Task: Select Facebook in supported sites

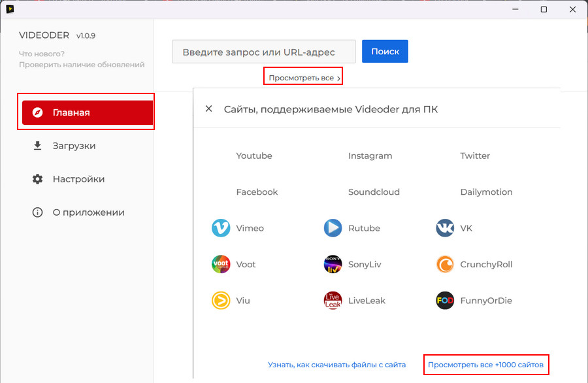Action: coord(257,191)
